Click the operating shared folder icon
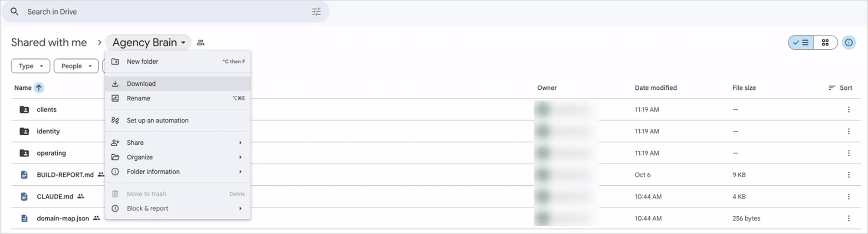Viewport: 868px width, 234px height. pyautogui.click(x=24, y=153)
